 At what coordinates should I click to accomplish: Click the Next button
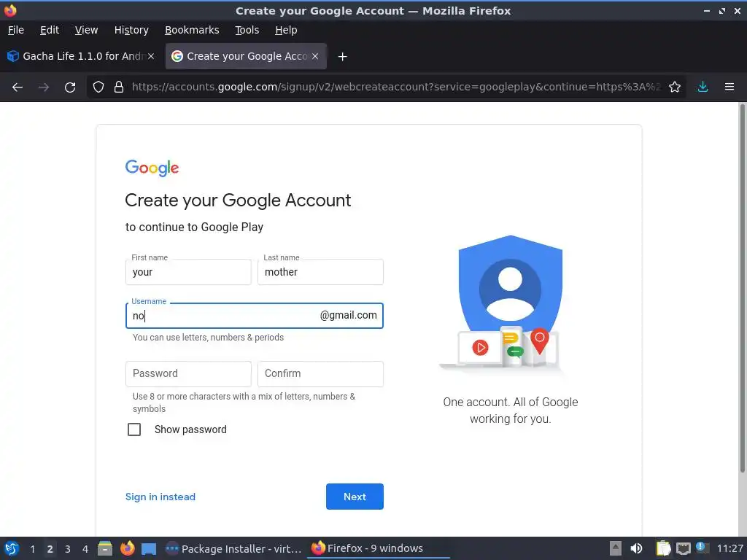(355, 497)
